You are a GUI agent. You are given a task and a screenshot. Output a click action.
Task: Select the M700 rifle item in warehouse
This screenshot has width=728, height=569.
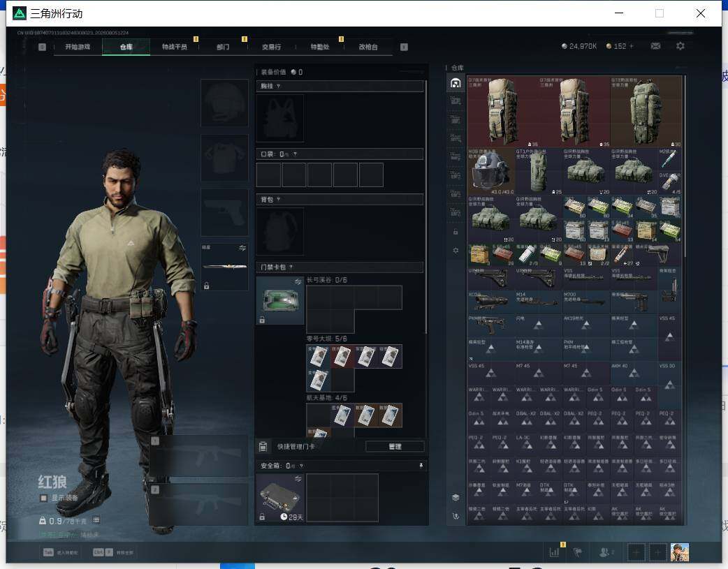coord(586,302)
